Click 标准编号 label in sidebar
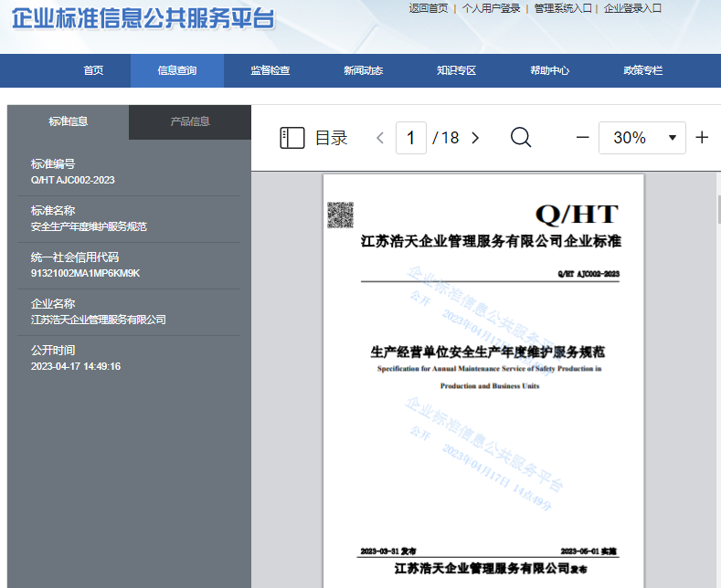Image resolution: width=721 pixels, height=588 pixels. point(53,164)
